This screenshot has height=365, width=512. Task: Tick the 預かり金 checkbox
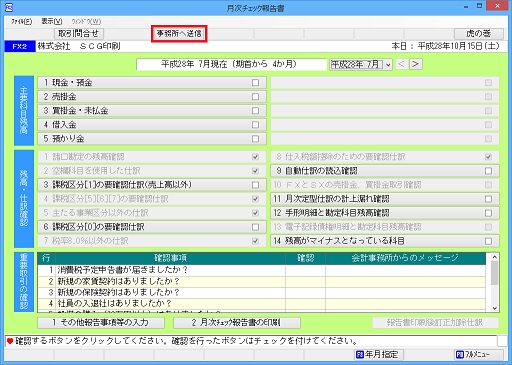(x=255, y=139)
